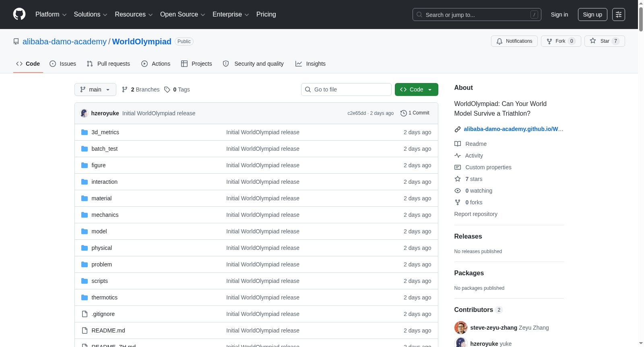Click the Custom properties link
The width and height of the screenshot is (644, 347).
[488, 167]
